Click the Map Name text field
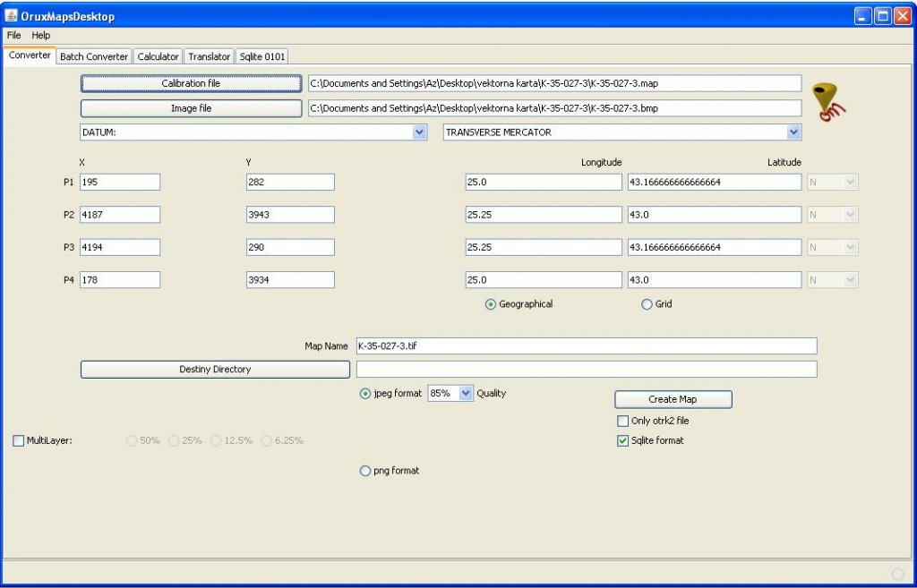This screenshot has width=917, height=588. coord(586,345)
